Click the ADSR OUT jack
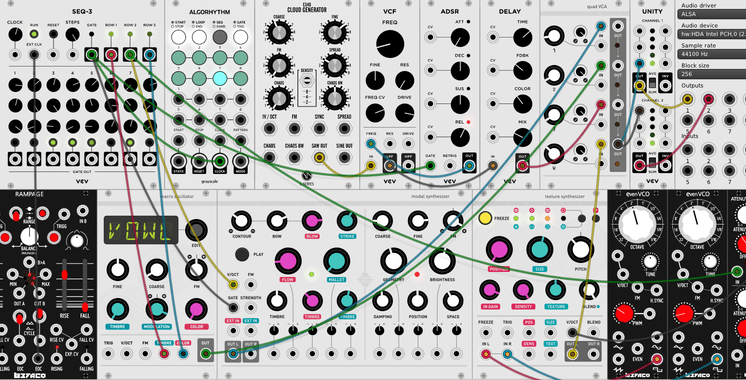 click(x=469, y=166)
